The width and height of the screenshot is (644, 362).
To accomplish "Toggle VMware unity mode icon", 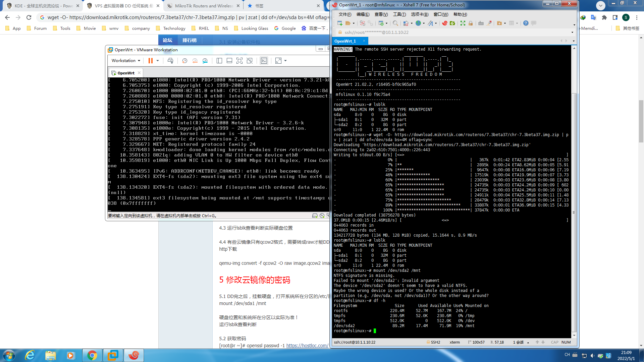I will tap(250, 61).
